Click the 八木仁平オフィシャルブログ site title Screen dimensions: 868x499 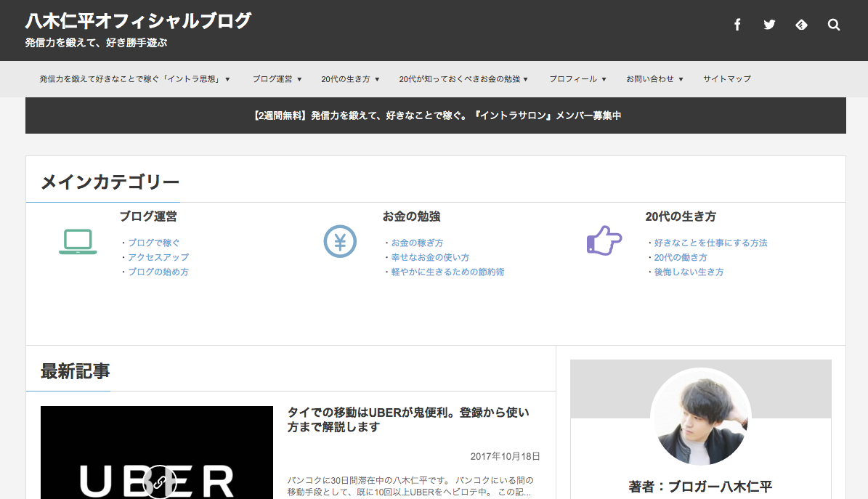click(x=138, y=20)
